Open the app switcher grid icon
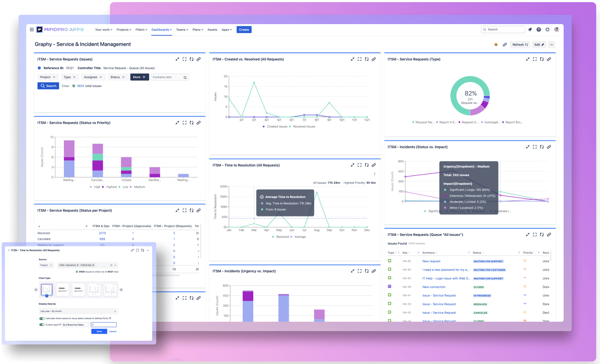 [32, 30]
